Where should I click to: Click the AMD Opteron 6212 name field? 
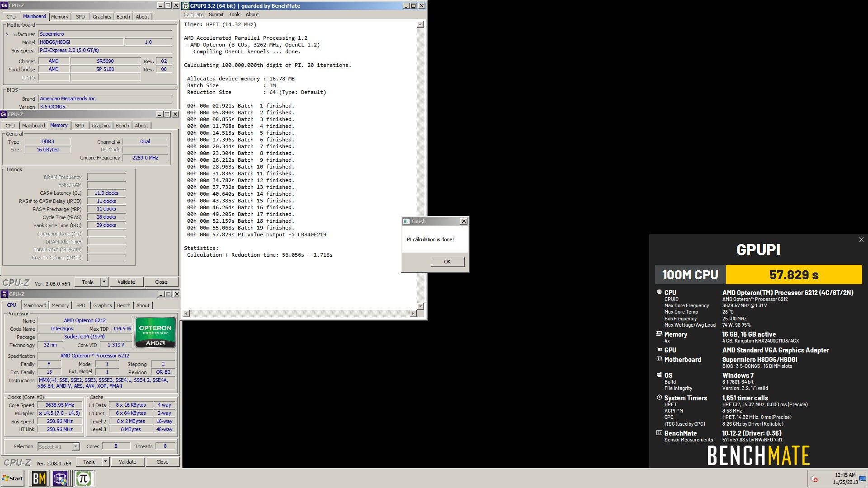pyautogui.click(x=85, y=320)
